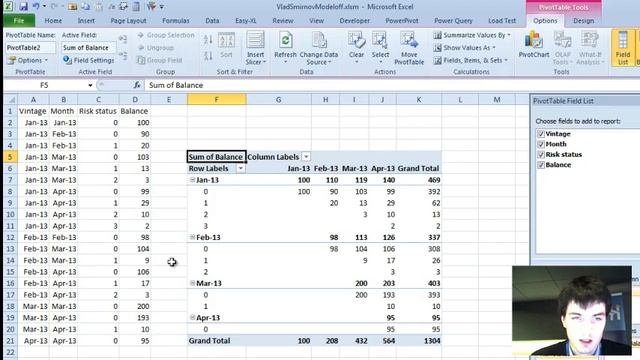640x360 pixels.
Task: Open PivotTable Options dropdown
Action: pos(28,60)
